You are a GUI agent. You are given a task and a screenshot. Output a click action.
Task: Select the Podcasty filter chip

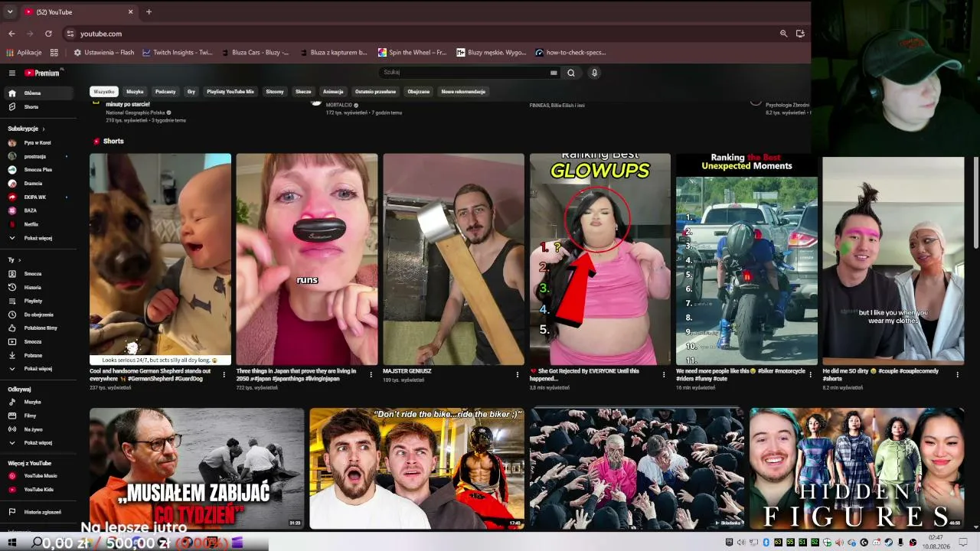tap(165, 92)
